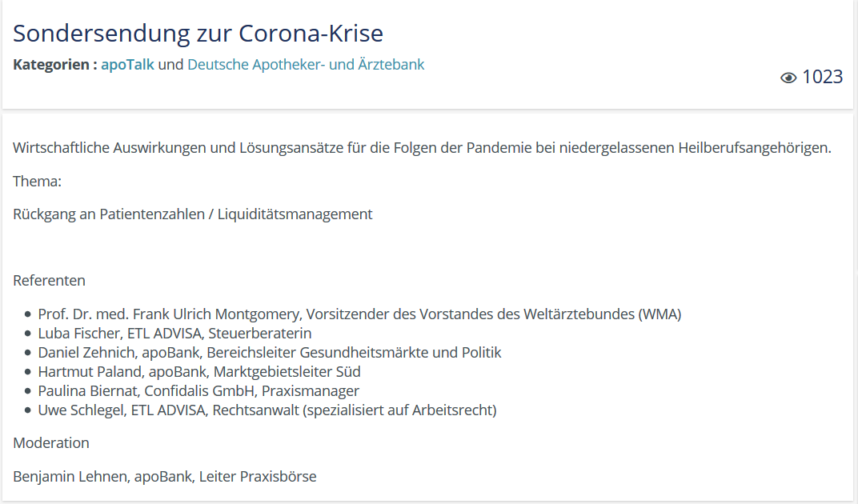Click the bullet before Prof. Dr. med. Montgomery
858x504 pixels.
tap(28, 314)
